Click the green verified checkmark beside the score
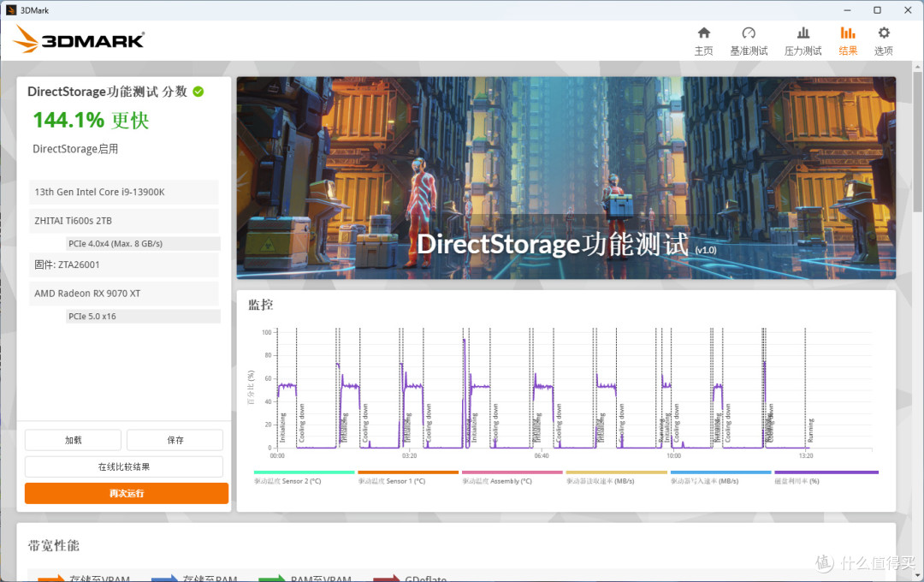Screen dimensions: 924x582 198,92
